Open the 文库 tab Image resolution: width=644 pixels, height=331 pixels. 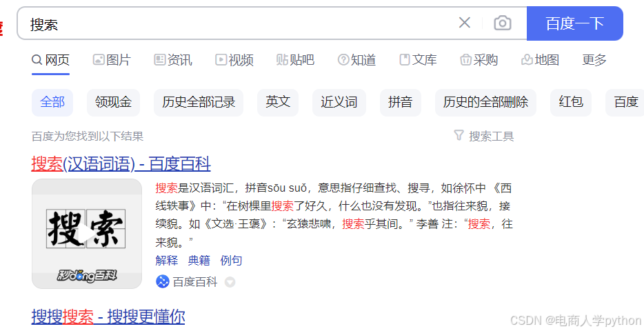[418, 60]
